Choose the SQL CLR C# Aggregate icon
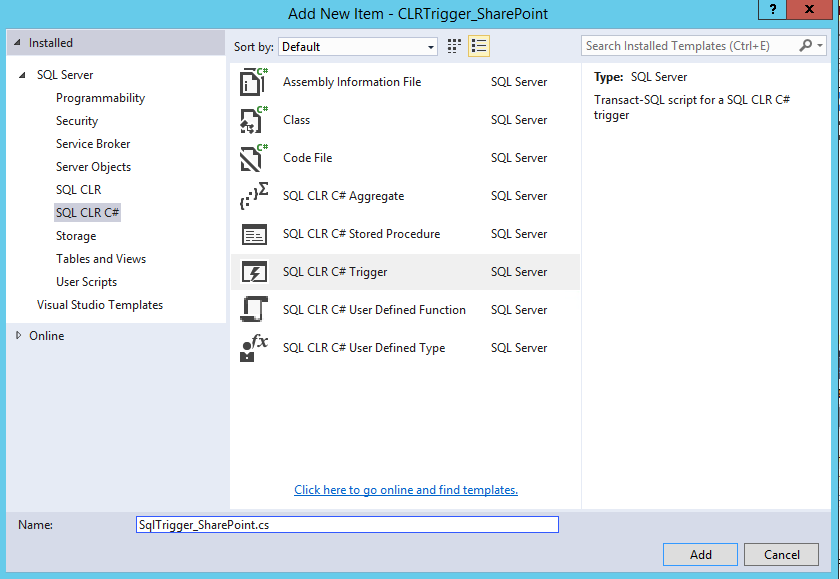Image resolution: width=840 pixels, height=579 pixels. pos(253,196)
